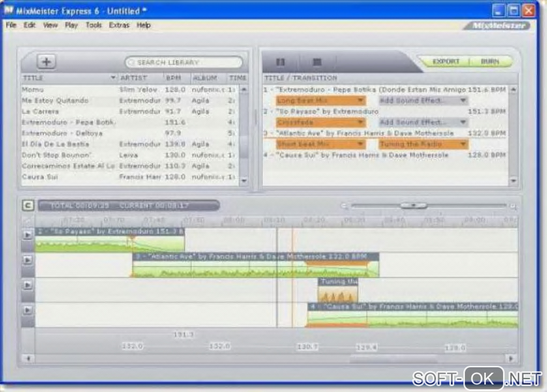Open the Extras menu
The image size is (547, 392).
tap(119, 25)
